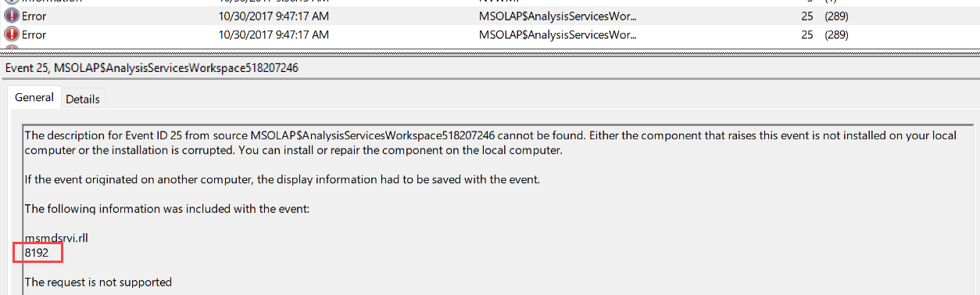Select the General tab

[x=34, y=98]
